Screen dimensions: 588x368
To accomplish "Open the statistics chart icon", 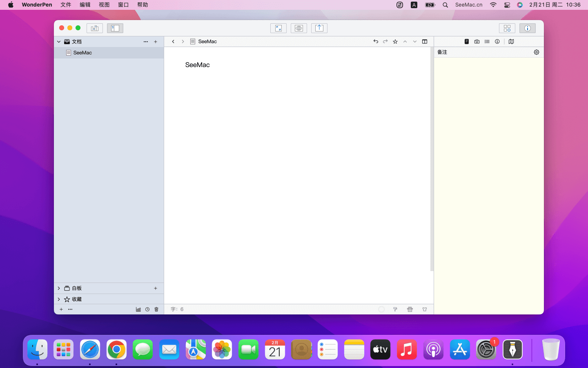I will coord(138,310).
